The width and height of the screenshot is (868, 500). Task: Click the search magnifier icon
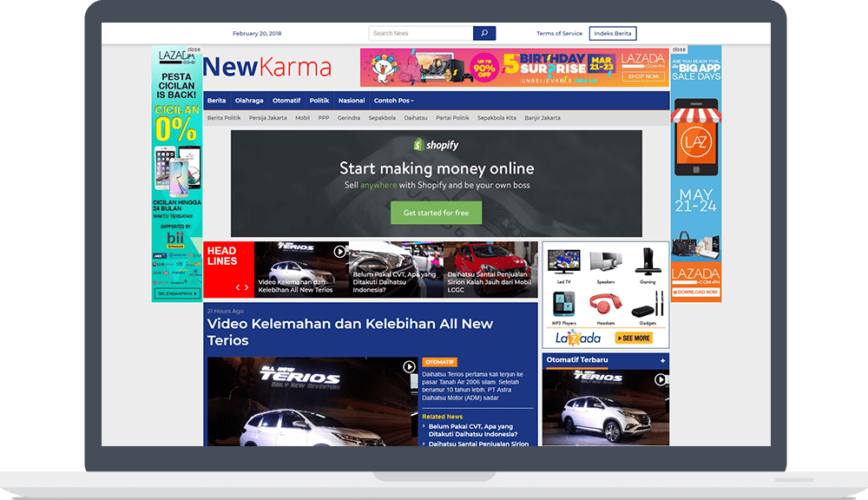484,32
